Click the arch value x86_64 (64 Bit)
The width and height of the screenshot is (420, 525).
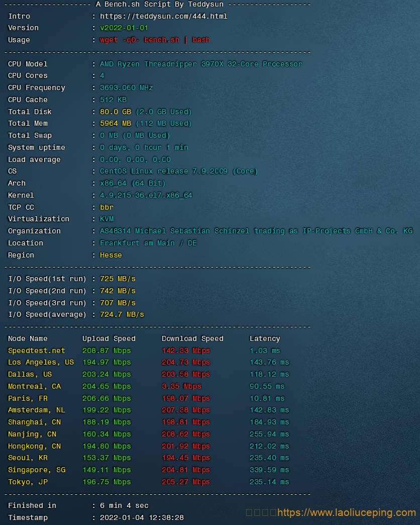tap(133, 184)
